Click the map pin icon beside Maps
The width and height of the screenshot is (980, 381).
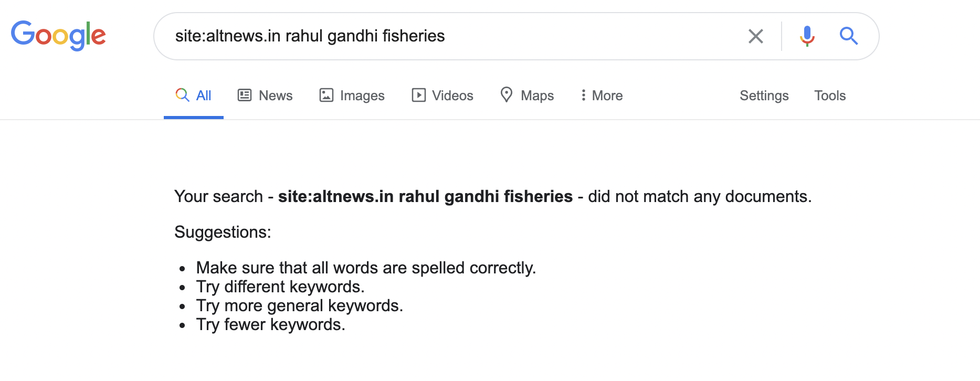pos(507,95)
